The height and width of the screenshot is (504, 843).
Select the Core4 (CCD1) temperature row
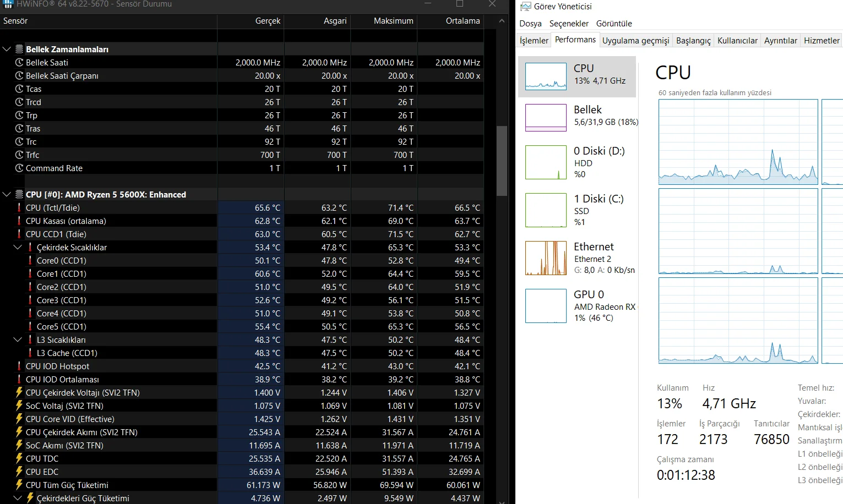[242, 314]
